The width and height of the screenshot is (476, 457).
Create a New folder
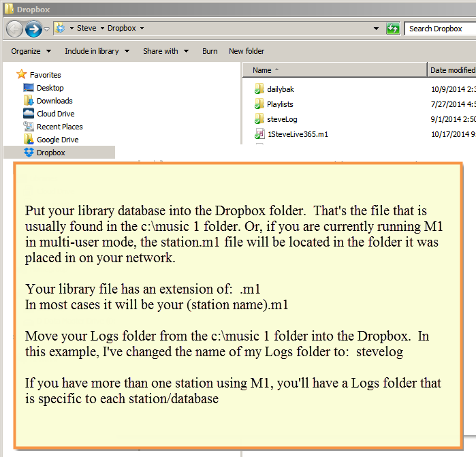(x=247, y=51)
